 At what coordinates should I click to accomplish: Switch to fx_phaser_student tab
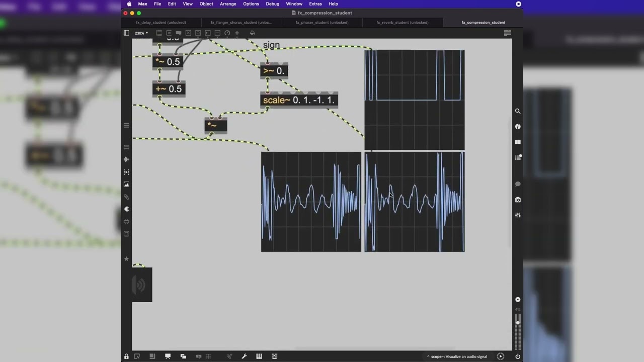coord(322,23)
